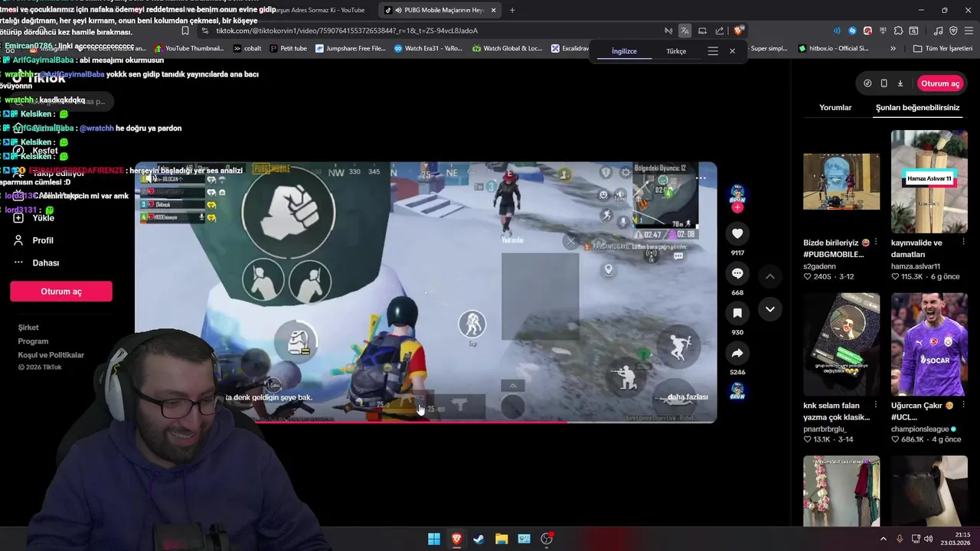Image resolution: width=980 pixels, height=551 pixels.
Task: Open File Explorer from taskbar
Action: click(x=501, y=539)
